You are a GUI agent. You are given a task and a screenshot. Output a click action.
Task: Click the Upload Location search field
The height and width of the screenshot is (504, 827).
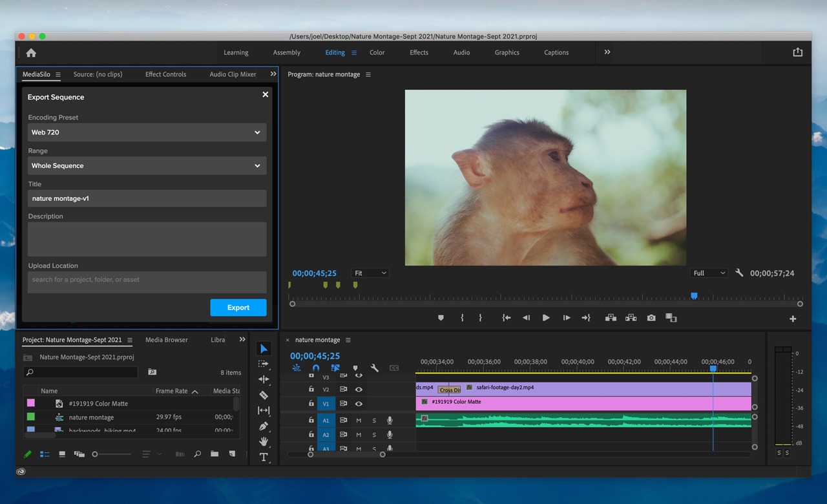click(147, 280)
